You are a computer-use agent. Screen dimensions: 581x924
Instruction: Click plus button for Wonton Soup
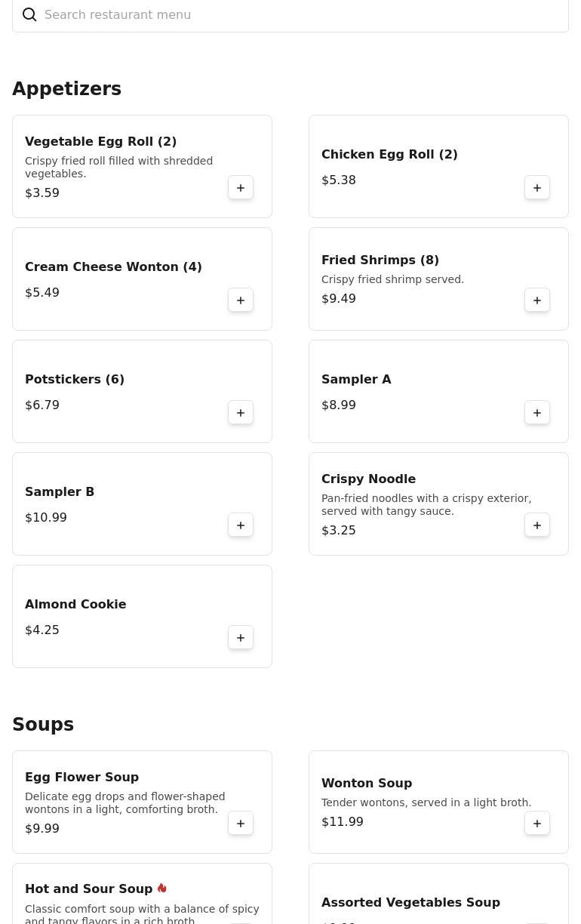(537, 824)
